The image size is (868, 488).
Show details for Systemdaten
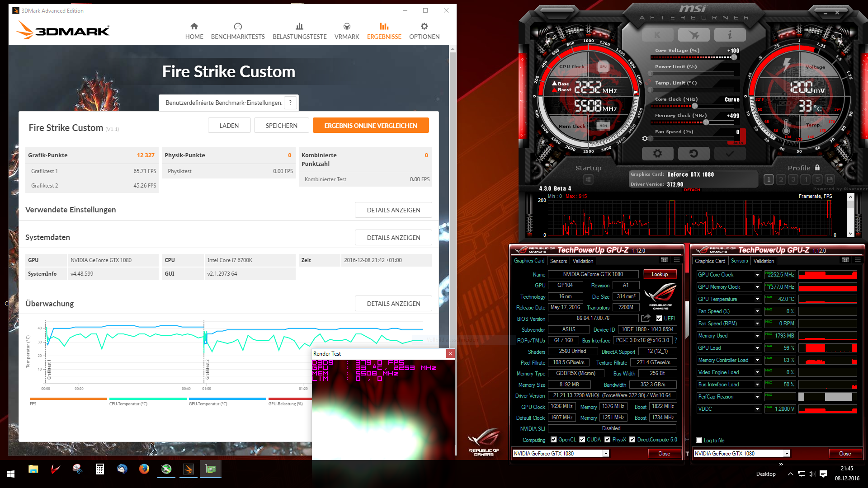click(393, 238)
